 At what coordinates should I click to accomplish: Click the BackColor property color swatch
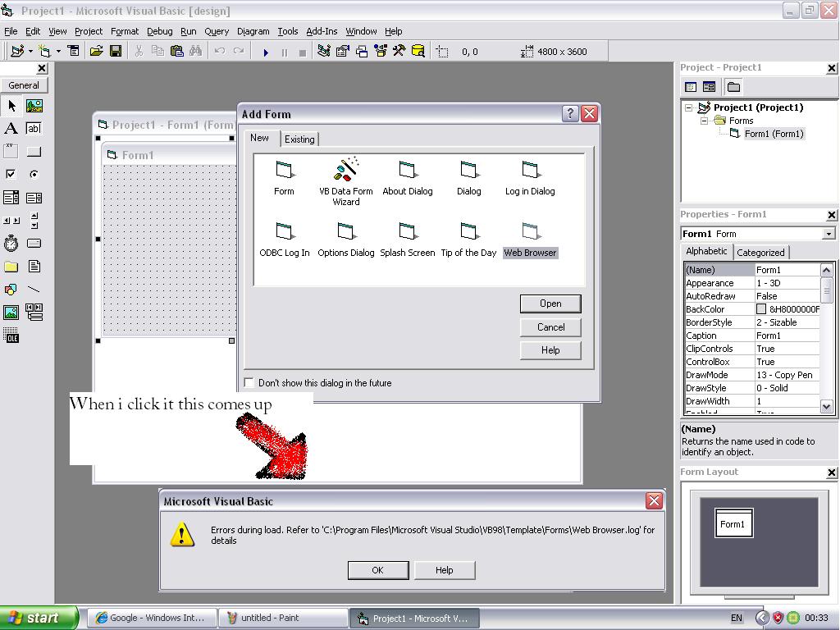(x=761, y=309)
